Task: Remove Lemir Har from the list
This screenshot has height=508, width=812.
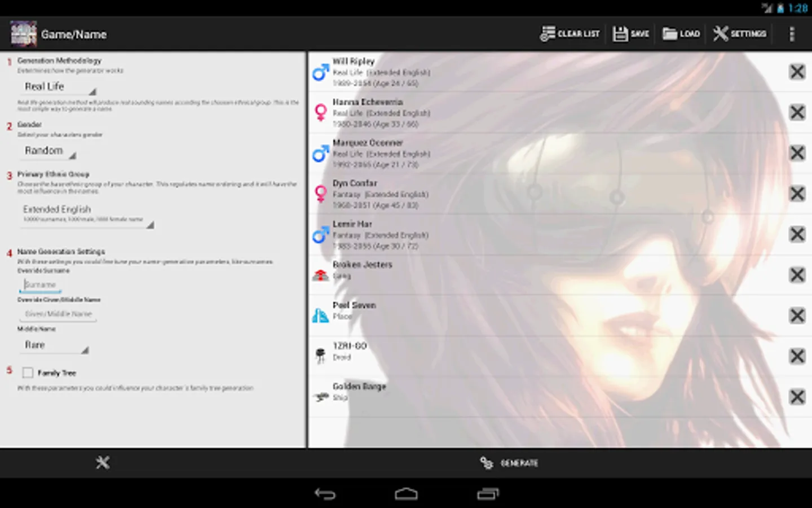Action: click(x=797, y=234)
